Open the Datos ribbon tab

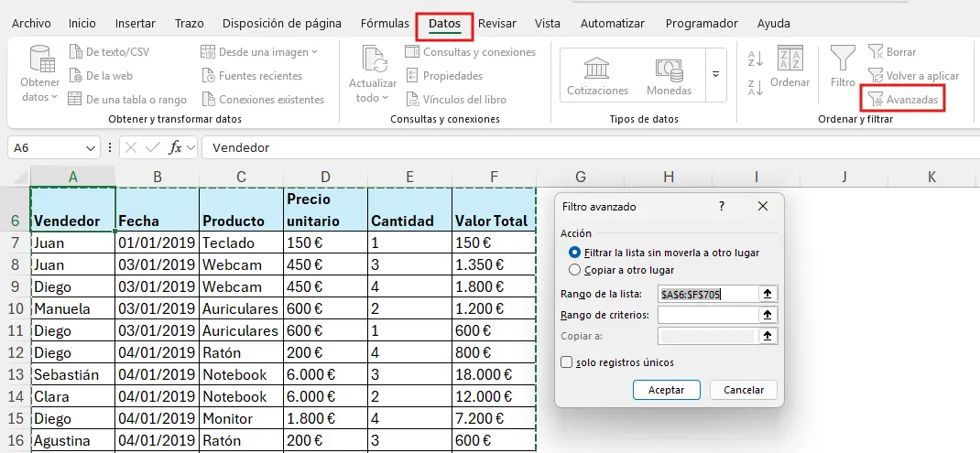point(444,23)
